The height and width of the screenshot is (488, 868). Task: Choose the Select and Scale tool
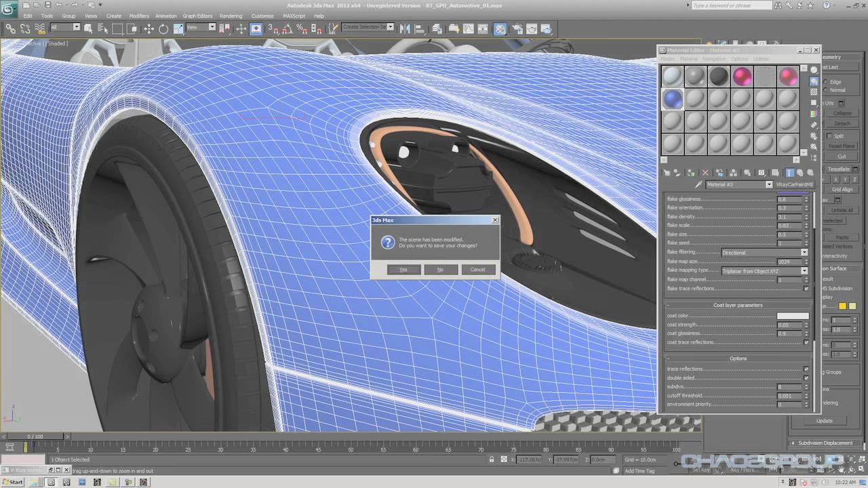(178, 28)
